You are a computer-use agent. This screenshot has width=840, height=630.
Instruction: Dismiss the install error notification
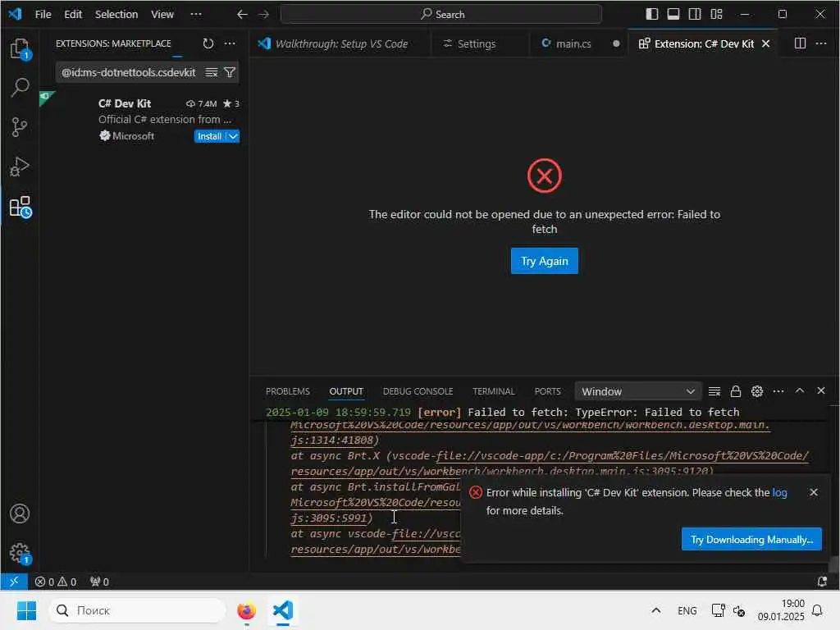click(x=813, y=492)
